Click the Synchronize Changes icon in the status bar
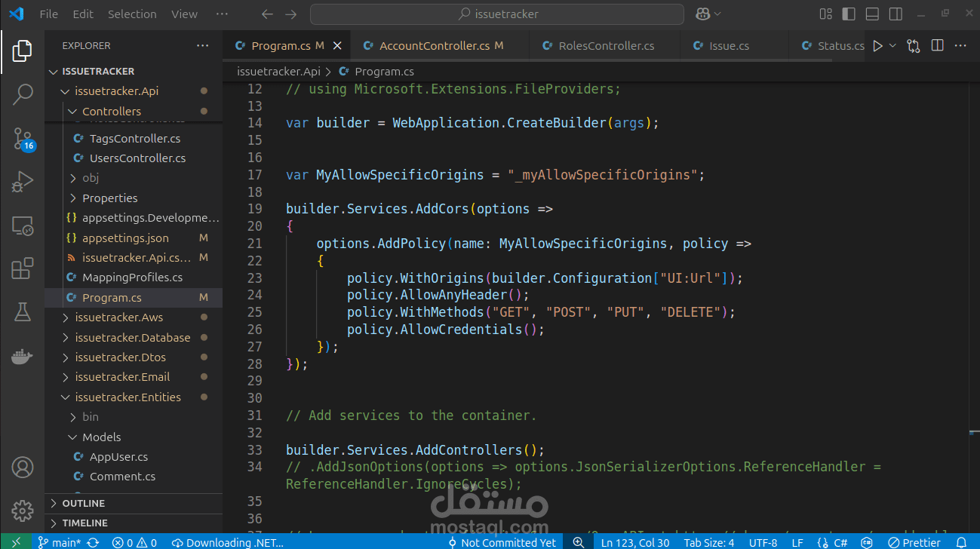 click(93, 542)
